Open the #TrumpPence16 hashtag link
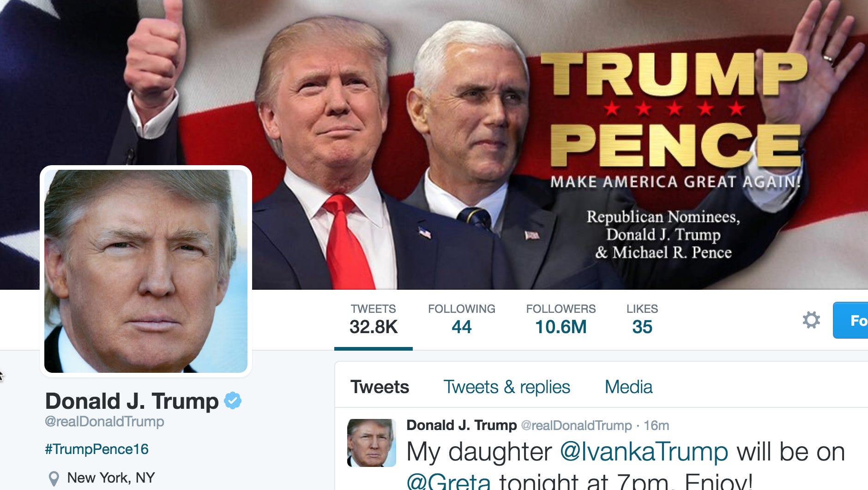 tap(96, 449)
